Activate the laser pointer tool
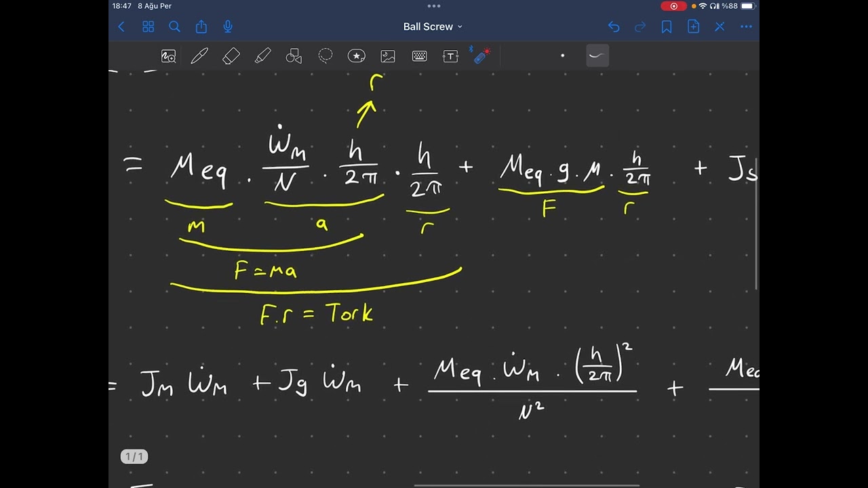The height and width of the screenshot is (488, 868). pyautogui.click(x=481, y=56)
